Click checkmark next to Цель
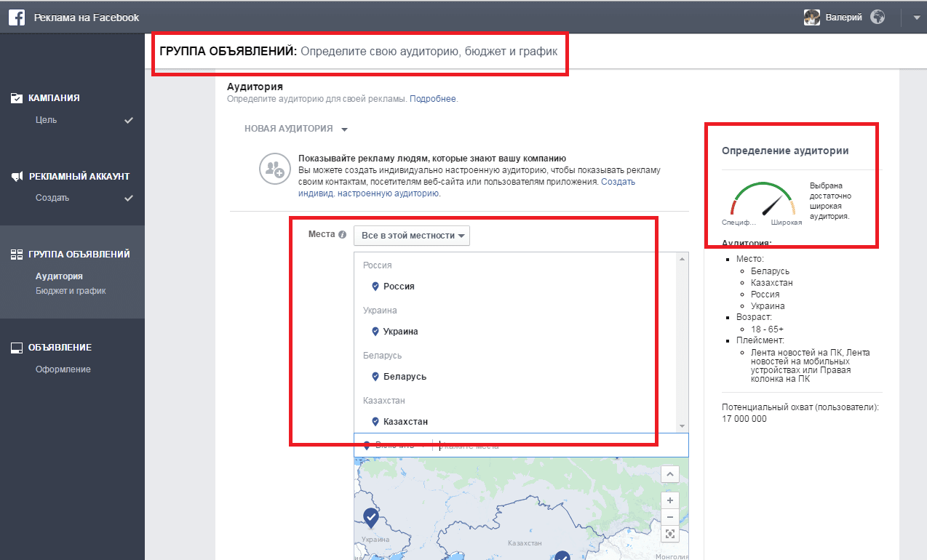 (x=129, y=120)
